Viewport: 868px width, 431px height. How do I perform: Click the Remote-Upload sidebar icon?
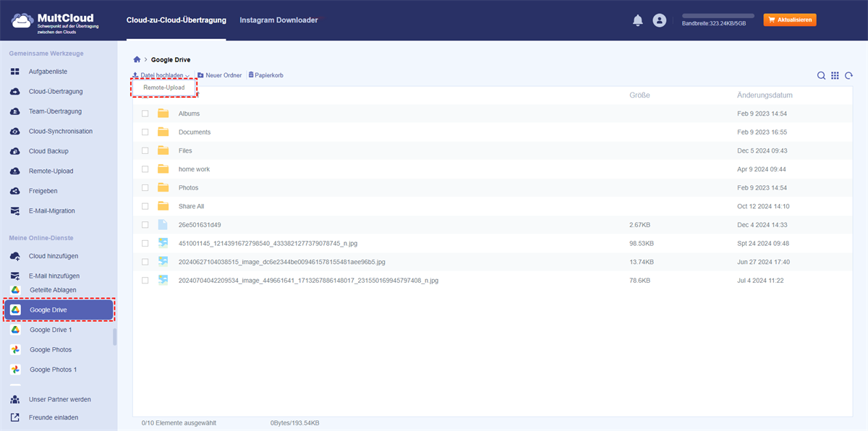click(x=15, y=171)
